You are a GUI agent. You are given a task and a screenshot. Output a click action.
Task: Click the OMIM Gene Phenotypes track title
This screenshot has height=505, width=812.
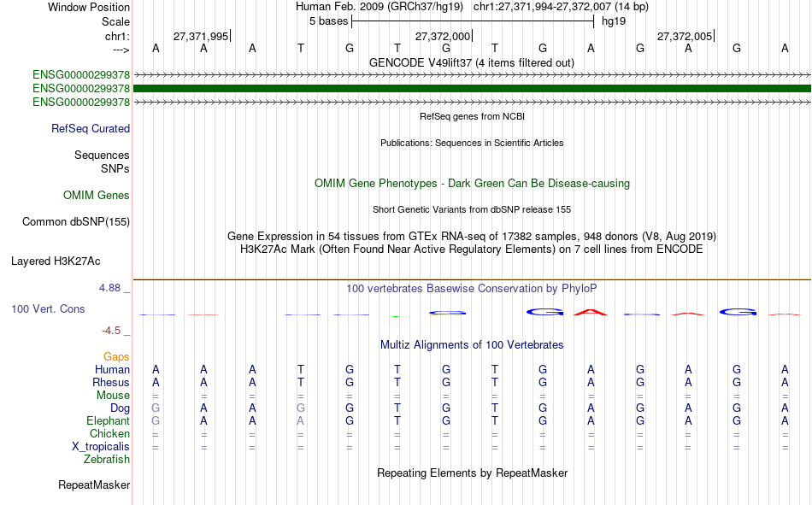[x=473, y=184]
